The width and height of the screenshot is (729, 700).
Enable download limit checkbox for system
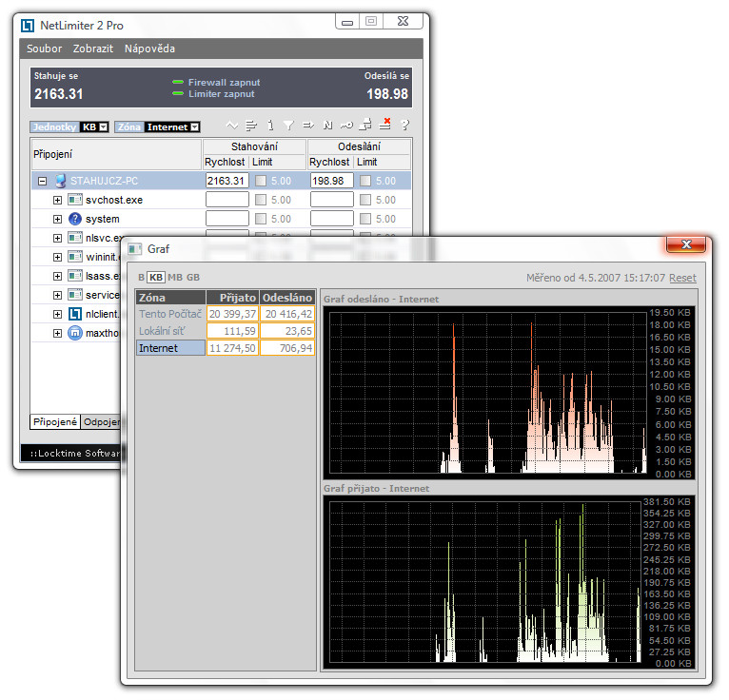coord(261,219)
